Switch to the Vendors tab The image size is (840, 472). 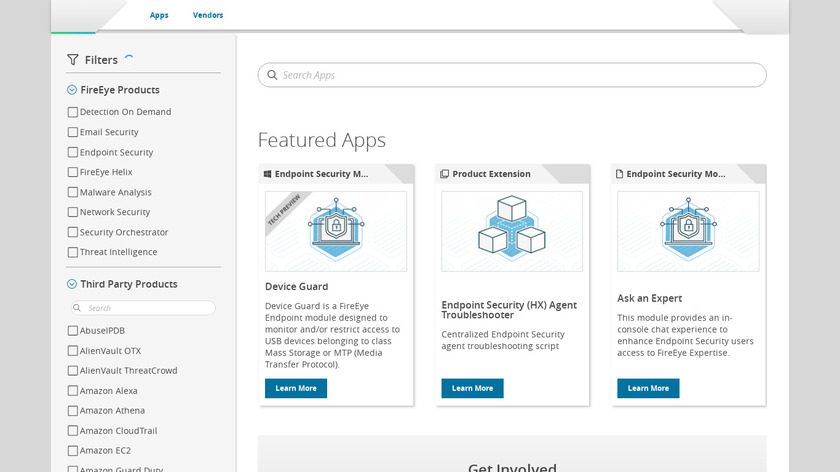coord(208,15)
